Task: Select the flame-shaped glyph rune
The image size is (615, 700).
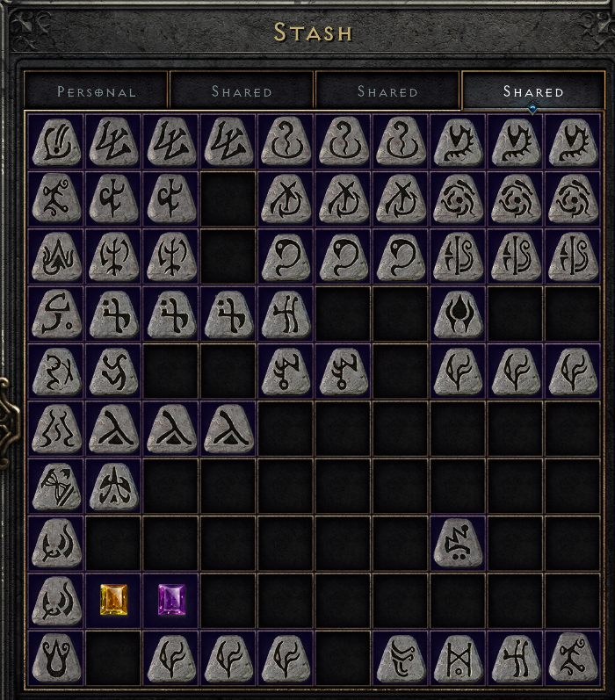Action: (x=57, y=256)
